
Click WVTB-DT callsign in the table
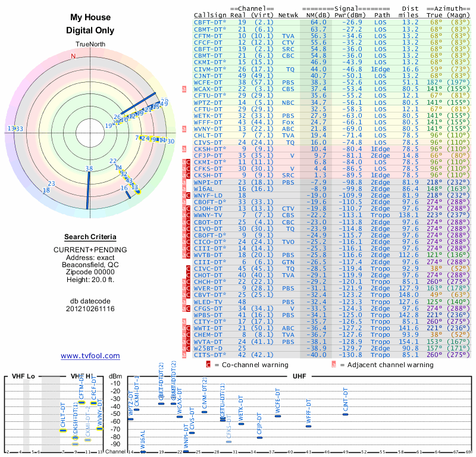[x=208, y=255]
